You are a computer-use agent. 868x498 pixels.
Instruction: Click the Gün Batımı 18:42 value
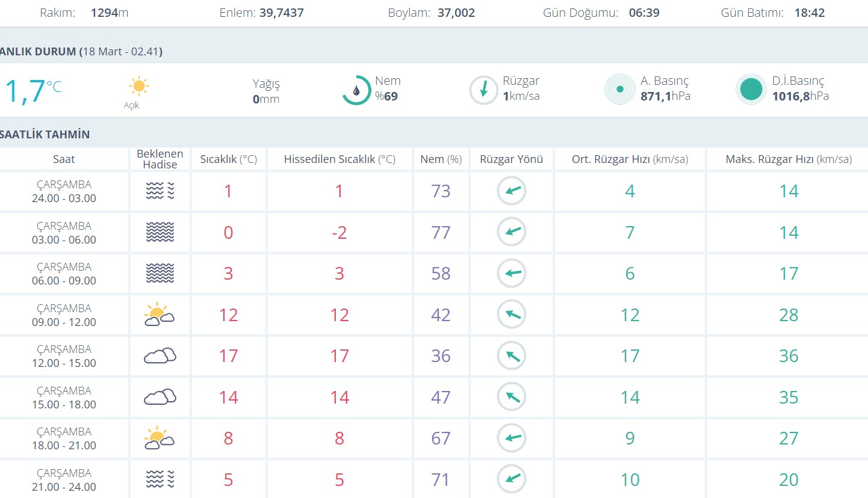[809, 13]
